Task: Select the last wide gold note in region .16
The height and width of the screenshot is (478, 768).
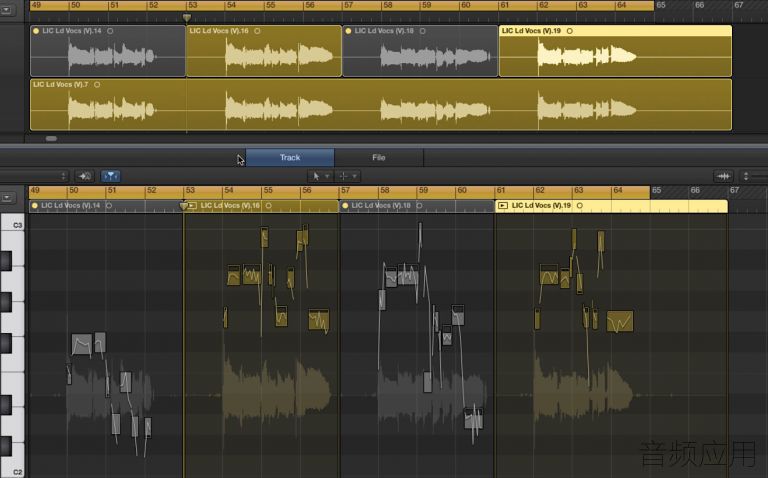Action: (x=319, y=320)
